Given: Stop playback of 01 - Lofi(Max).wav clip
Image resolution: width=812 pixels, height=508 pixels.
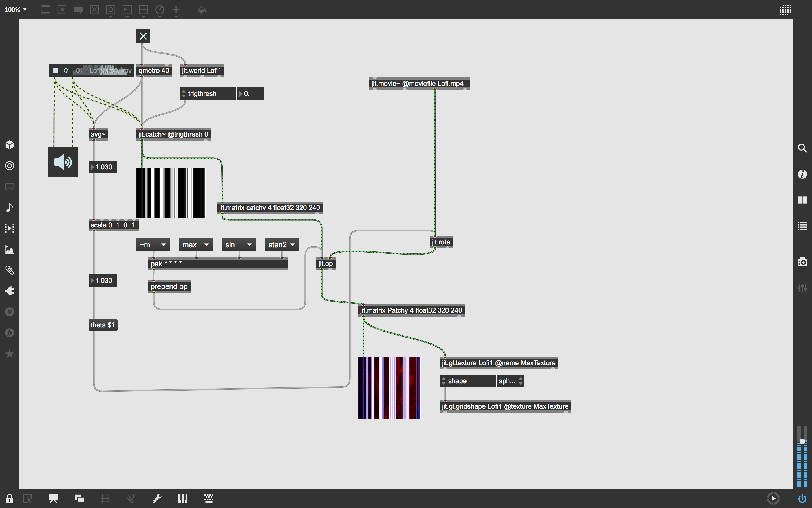Looking at the screenshot, I should (56, 70).
